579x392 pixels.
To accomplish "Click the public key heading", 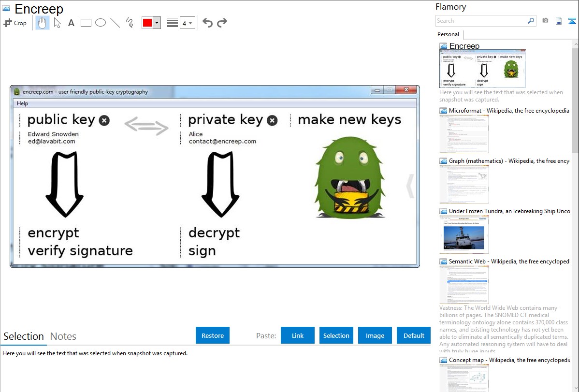I will [61, 120].
